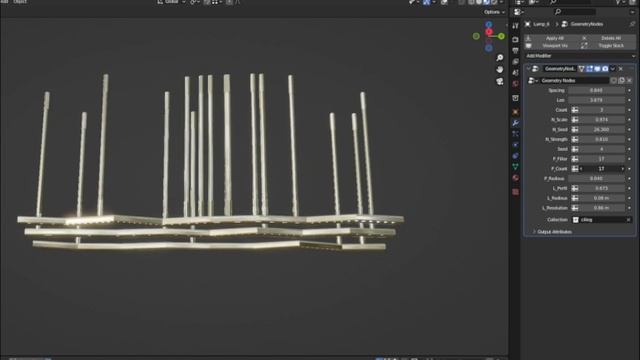Viewport: 640px width, 360px height.
Task: Click GeometryNodes in the properties breadcrumb
Action: point(587,24)
